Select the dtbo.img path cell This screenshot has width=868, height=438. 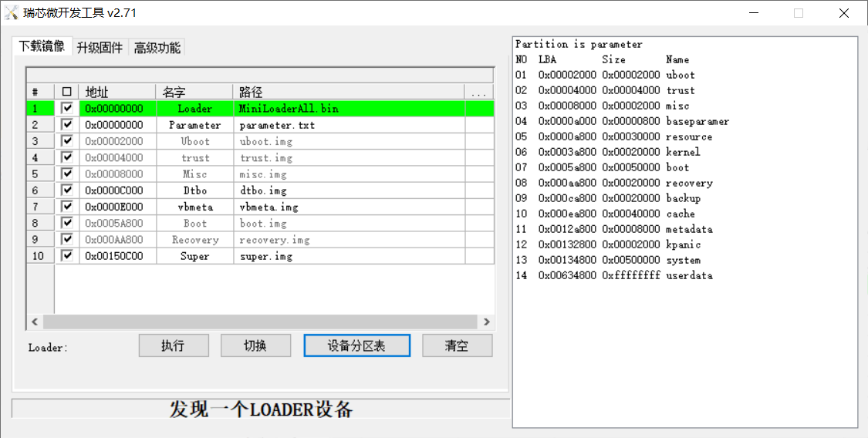click(349, 190)
